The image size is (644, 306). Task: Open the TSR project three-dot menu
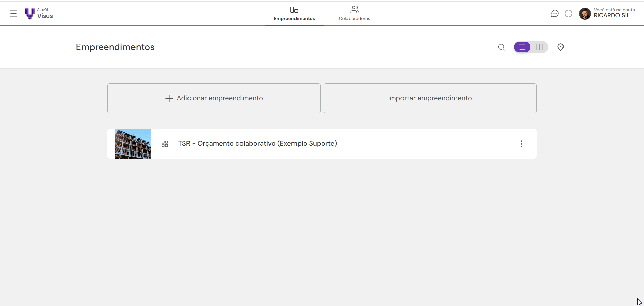click(x=521, y=144)
